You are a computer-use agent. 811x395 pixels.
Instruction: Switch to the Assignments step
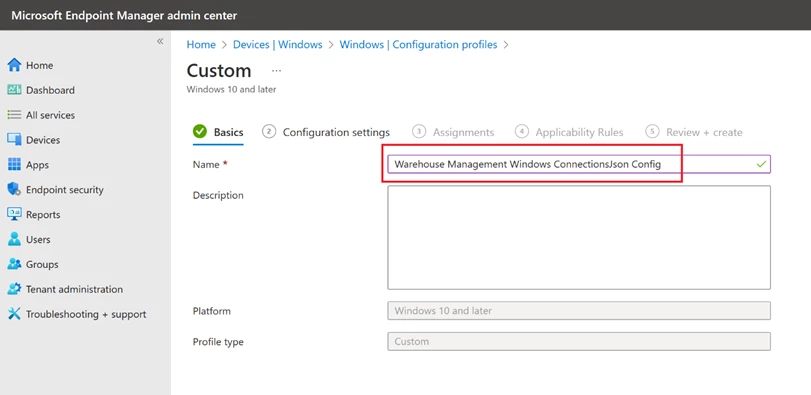click(x=463, y=132)
